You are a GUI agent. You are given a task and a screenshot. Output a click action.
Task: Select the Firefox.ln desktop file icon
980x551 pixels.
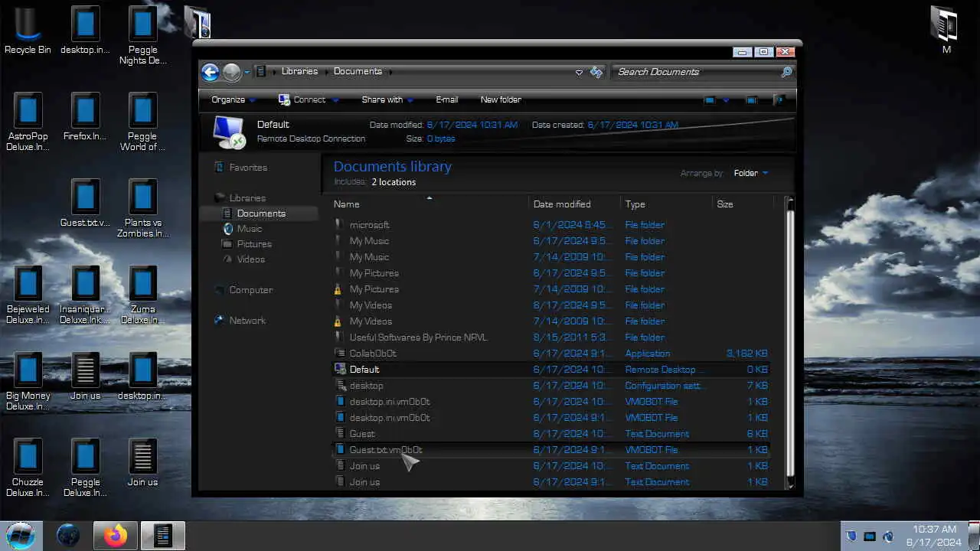coord(85,117)
